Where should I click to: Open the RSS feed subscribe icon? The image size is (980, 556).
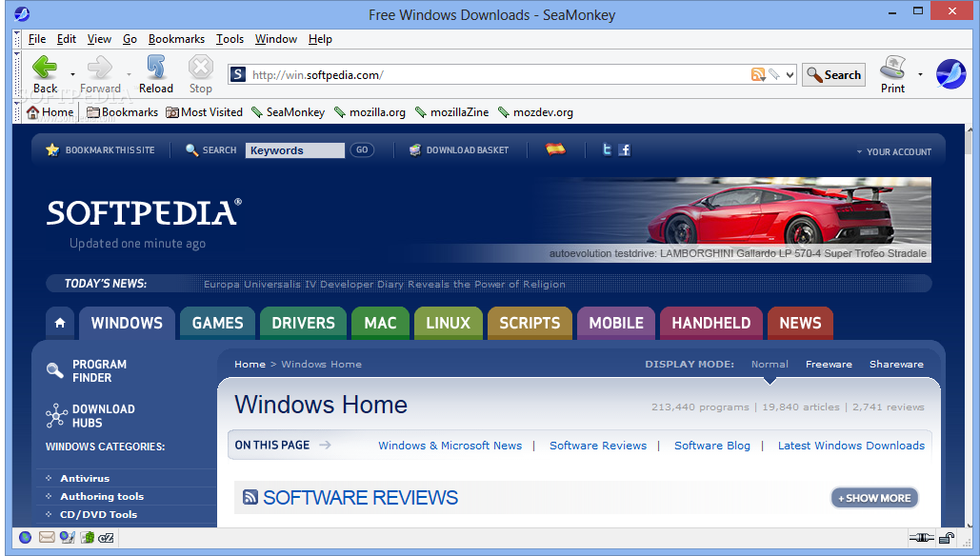[757, 75]
